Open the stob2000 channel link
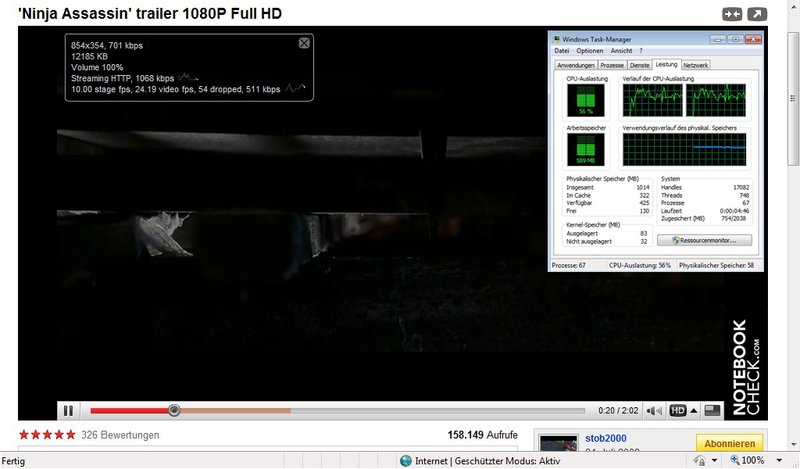Viewport: 800px width, 469px height. pyautogui.click(x=606, y=438)
